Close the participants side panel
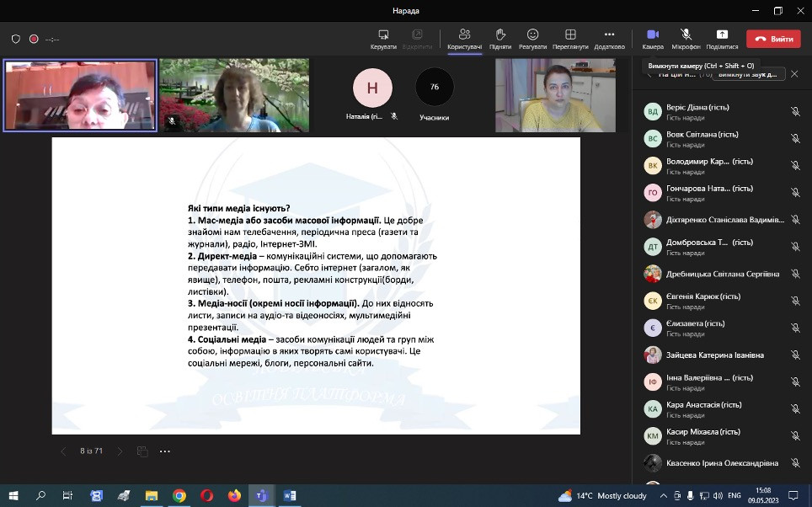The width and height of the screenshot is (812, 507). [794, 74]
